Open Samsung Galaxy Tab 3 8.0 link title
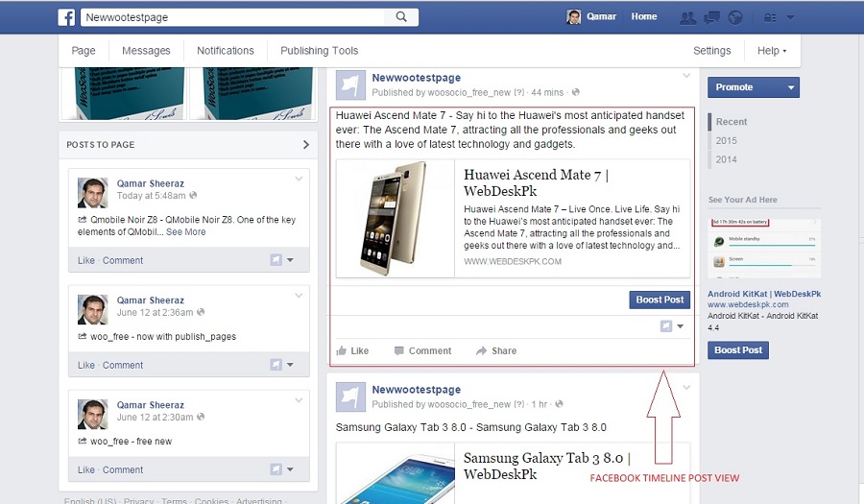The height and width of the screenshot is (504, 864). pos(547,466)
